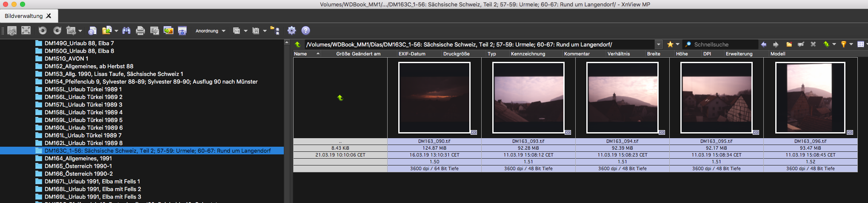
Task: Navigate forward with the gray arrow
Action: coord(776,44)
